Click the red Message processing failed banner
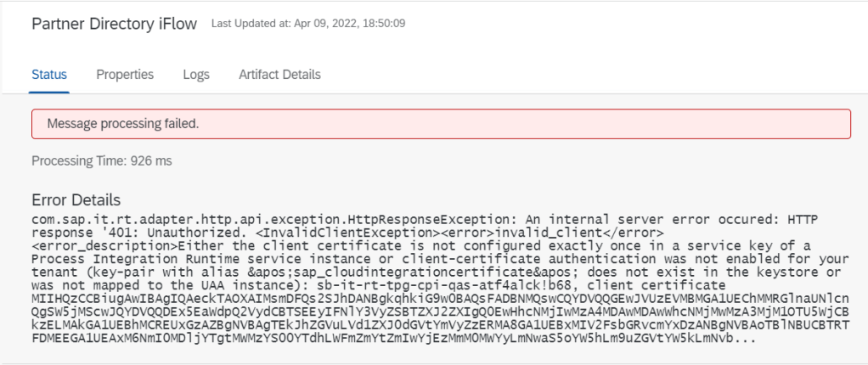 (x=441, y=124)
